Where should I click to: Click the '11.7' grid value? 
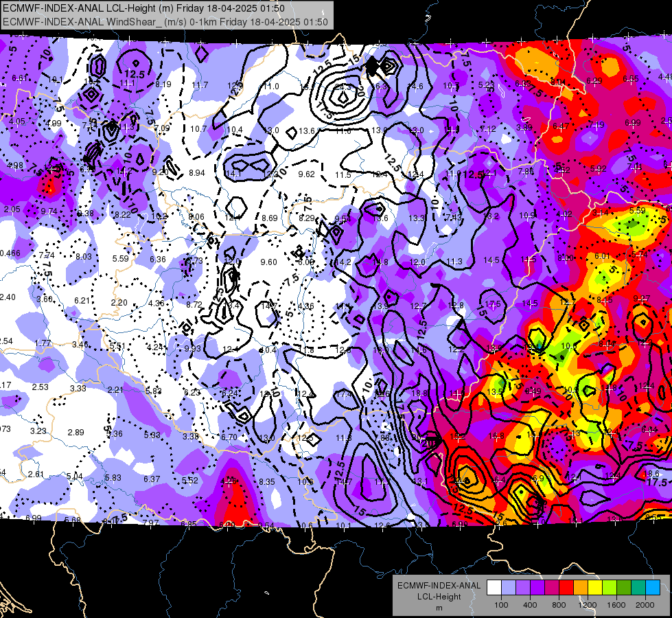tap(200, 85)
